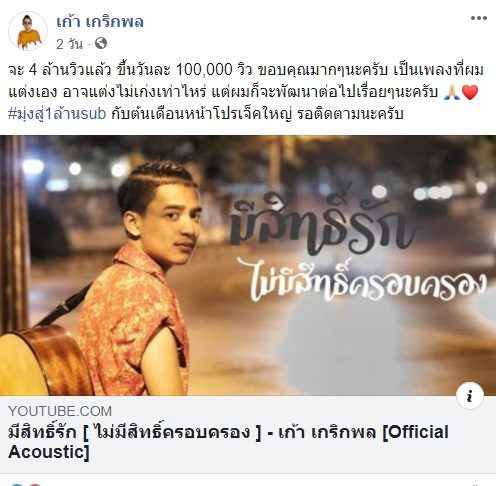
Task: Click the ไม่มีสิทธิ์ครอบครอง subtitle on the thumbnail
Action: coord(368,283)
